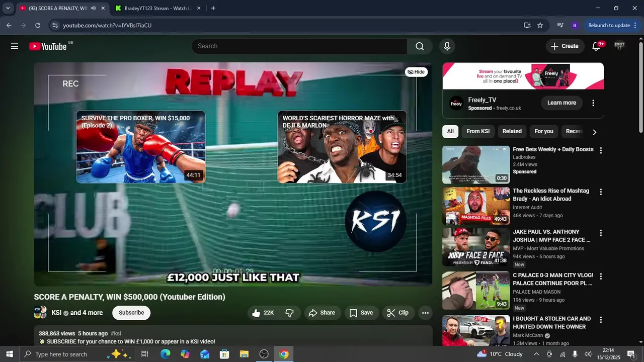Open options for I Bought a Stolen Car video
This screenshot has height=362, width=644.
(x=600, y=320)
